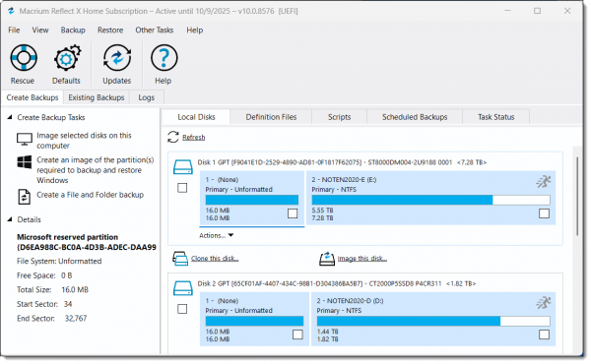Open the Backup menu
Screen dimensions: 591x364
pos(73,30)
